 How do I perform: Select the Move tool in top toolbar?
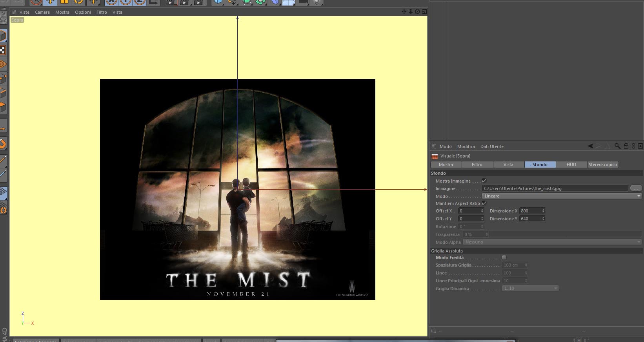point(50,2)
